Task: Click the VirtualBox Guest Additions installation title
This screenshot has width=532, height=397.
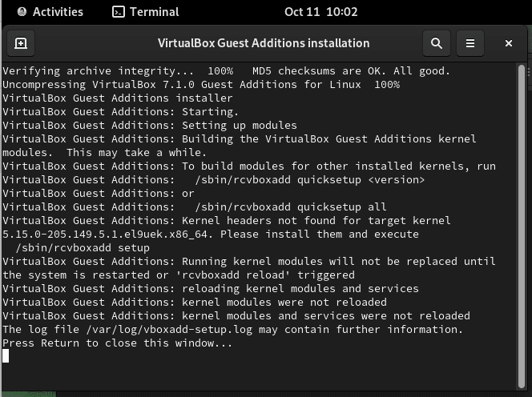Action: [x=264, y=43]
